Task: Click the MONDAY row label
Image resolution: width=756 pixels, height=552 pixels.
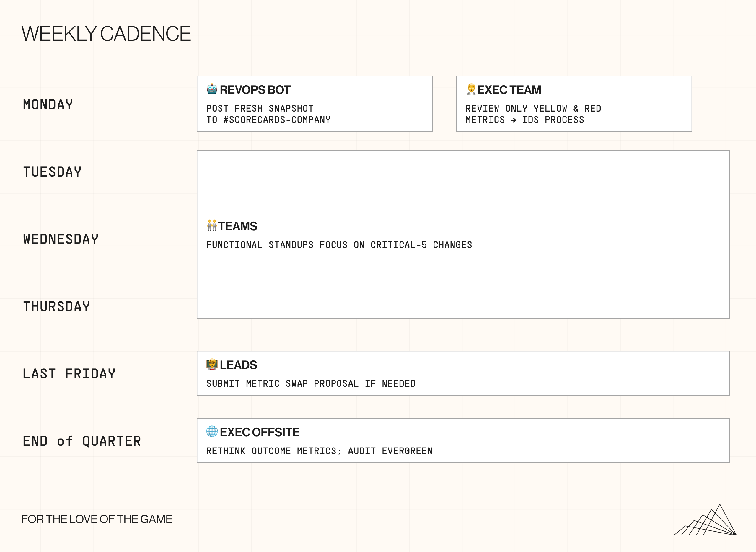Action: point(48,104)
